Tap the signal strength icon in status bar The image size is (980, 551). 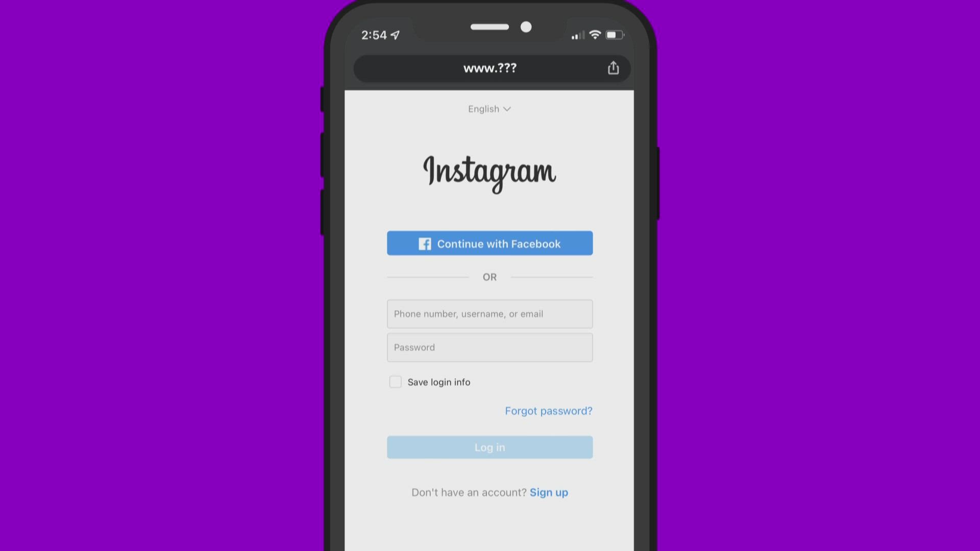[x=575, y=34]
